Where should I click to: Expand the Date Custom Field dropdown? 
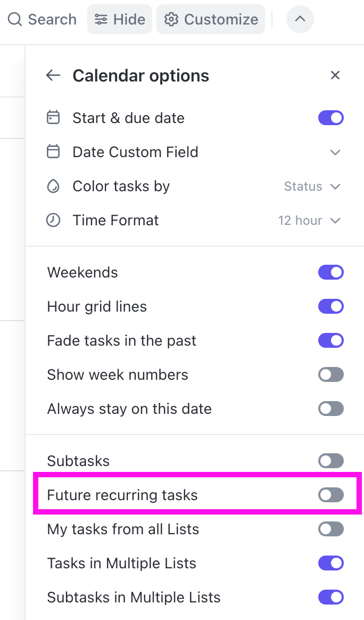point(335,152)
